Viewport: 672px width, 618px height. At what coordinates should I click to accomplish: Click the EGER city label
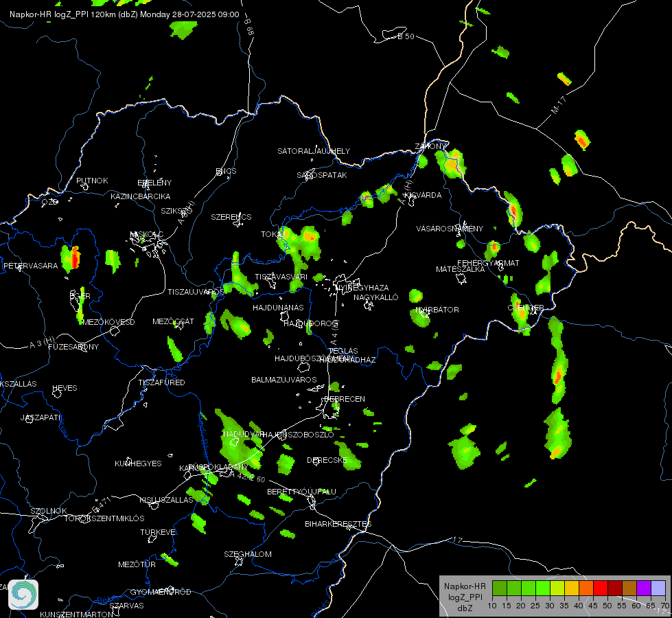click(80, 296)
